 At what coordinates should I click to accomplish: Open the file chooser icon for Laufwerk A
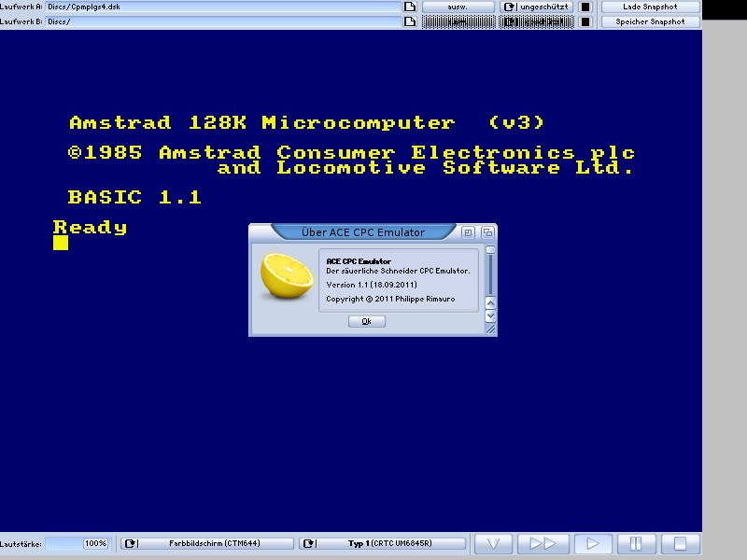[x=410, y=7]
